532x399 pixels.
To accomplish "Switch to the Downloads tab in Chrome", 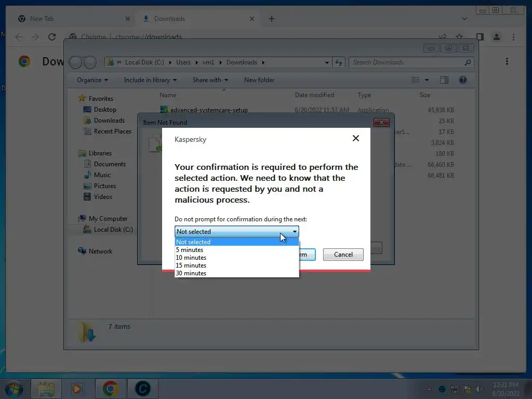I will (198, 19).
